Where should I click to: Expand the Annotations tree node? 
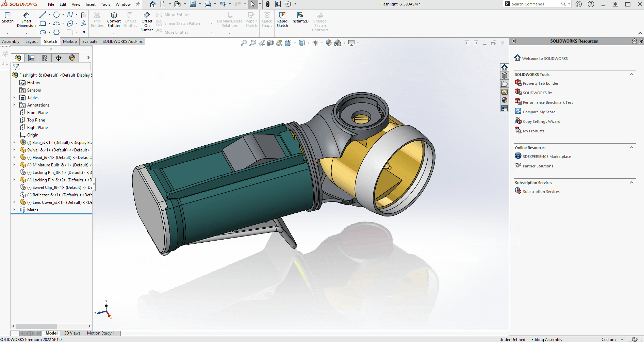pyautogui.click(x=14, y=105)
